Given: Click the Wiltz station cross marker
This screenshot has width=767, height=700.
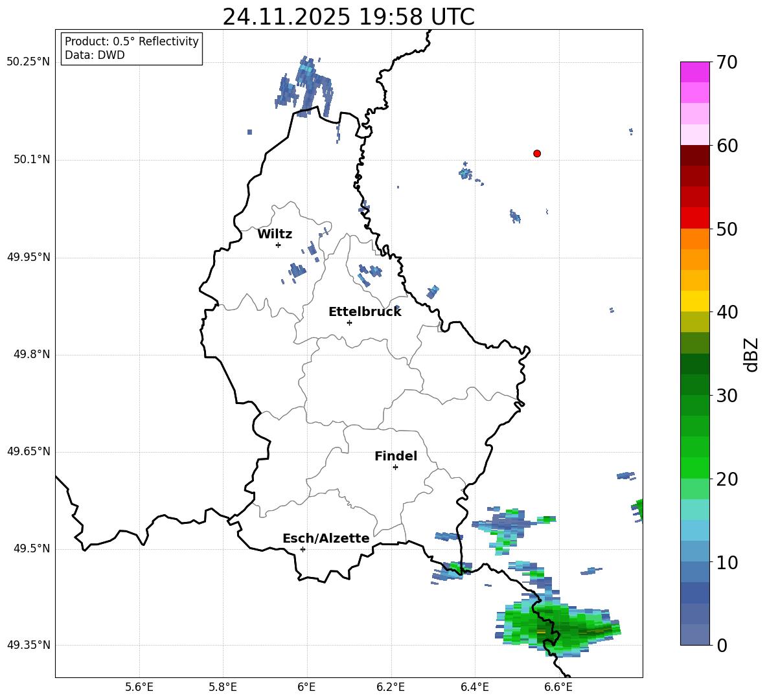Looking at the screenshot, I should 279,245.
